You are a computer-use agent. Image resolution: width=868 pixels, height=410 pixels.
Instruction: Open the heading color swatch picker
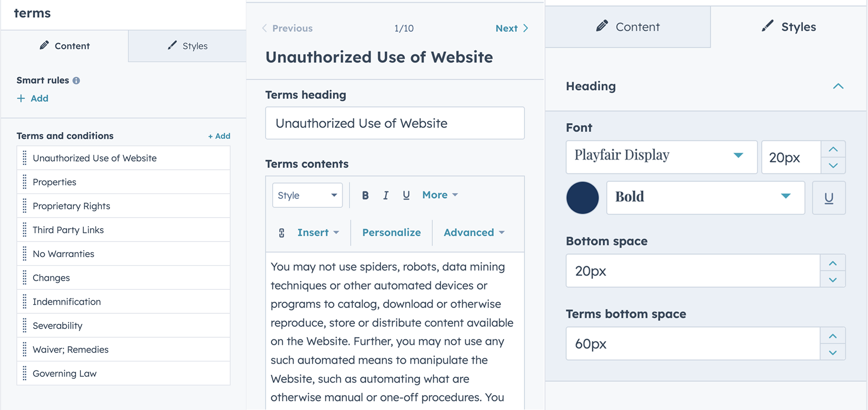[x=582, y=198]
